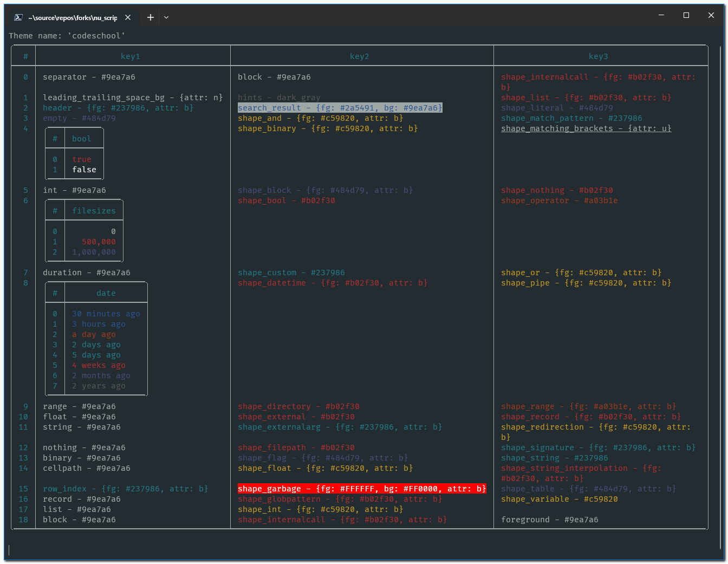Select the ~\source\repos\forks\nu_scrip tab

tap(73, 17)
